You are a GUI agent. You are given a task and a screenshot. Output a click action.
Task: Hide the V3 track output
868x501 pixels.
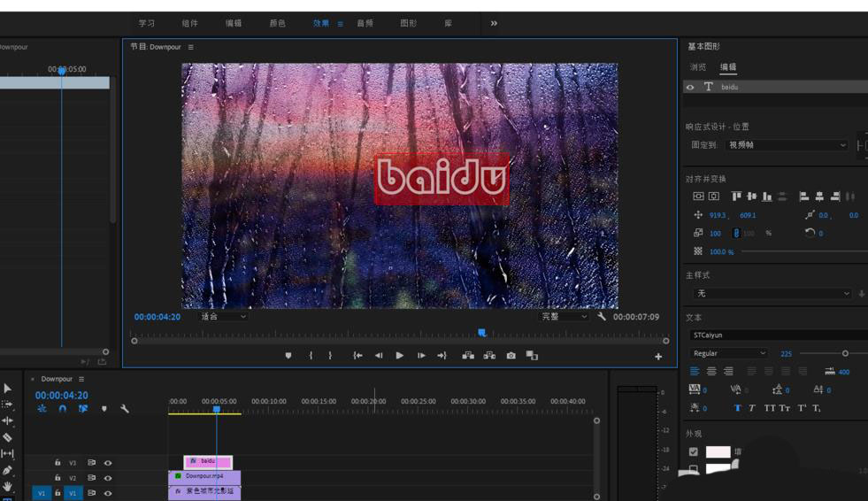(108, 463)
